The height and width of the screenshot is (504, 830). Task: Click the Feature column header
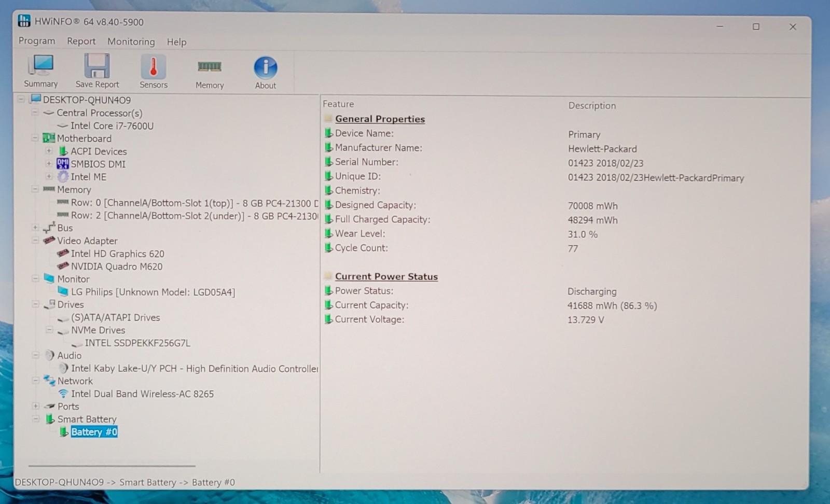(338, 104)
